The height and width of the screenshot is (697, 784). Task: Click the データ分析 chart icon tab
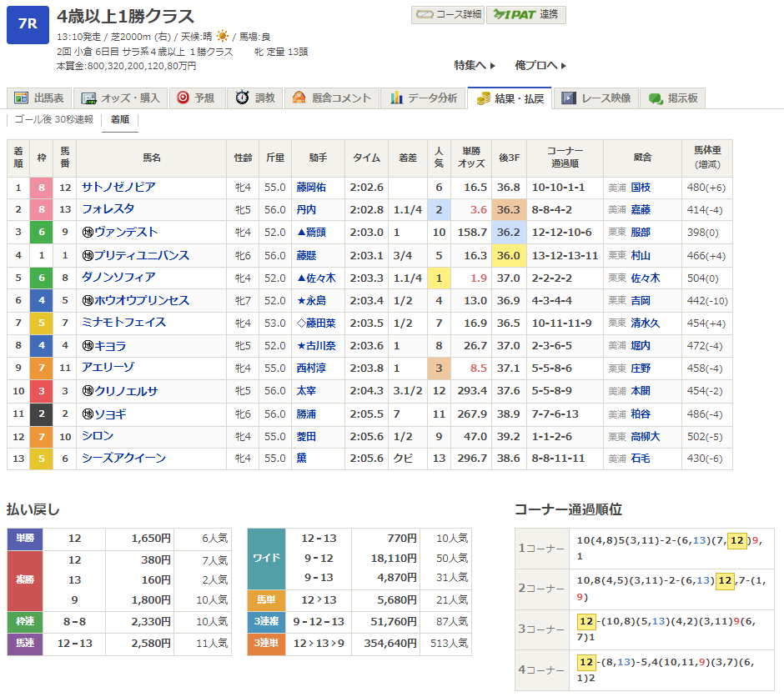tap(397, 98)
